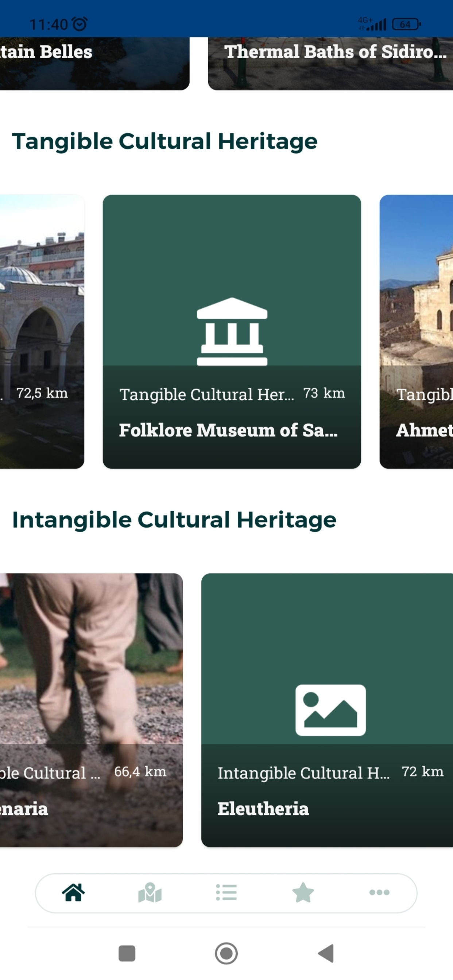Screen dimensions: 453x980
Task: Open the Ahmet card with stone building
Action: (416, 331)
